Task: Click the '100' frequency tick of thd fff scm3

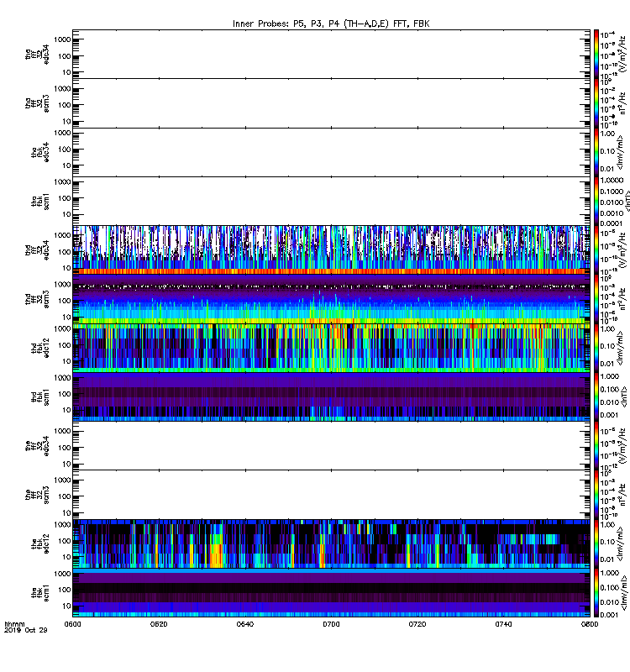Action: 65,301
